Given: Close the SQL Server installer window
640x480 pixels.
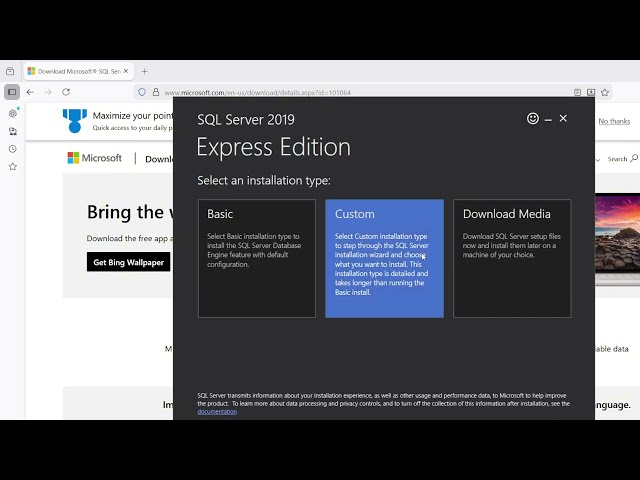Looking at the screenshot, I should 563,118.
